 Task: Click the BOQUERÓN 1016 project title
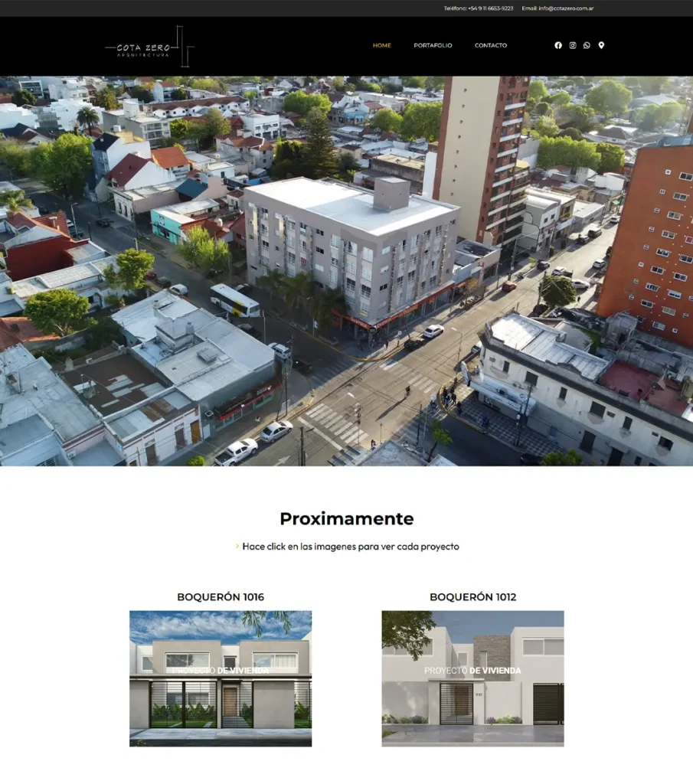tap(221, 596)
